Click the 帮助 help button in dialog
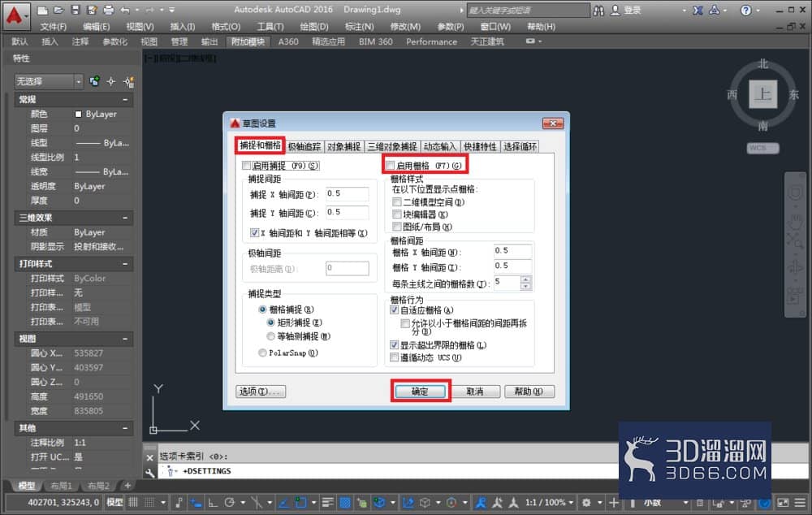The image size is (812, 515). [529, 392]
